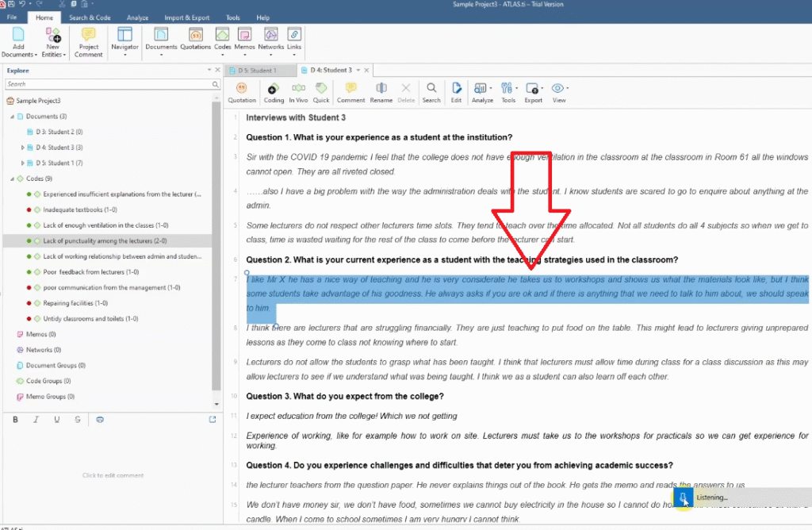The image size is (812, 530).
Task: Click the Rename icon in document toolbar
Action: tap(381, 93)
